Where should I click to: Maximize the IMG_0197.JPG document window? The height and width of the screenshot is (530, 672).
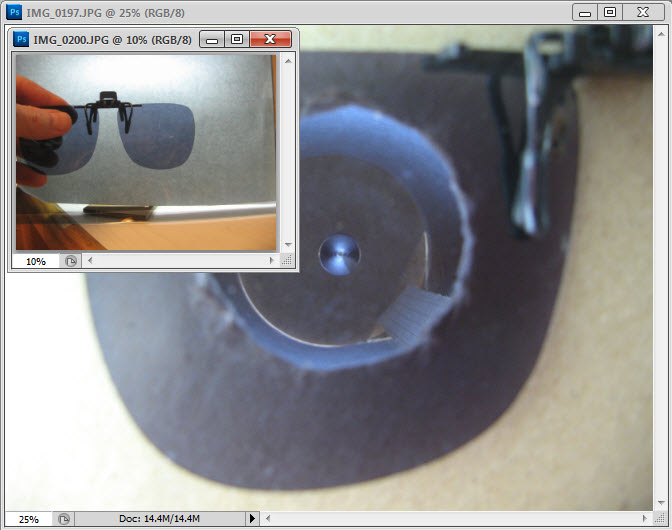coord(610,12)
